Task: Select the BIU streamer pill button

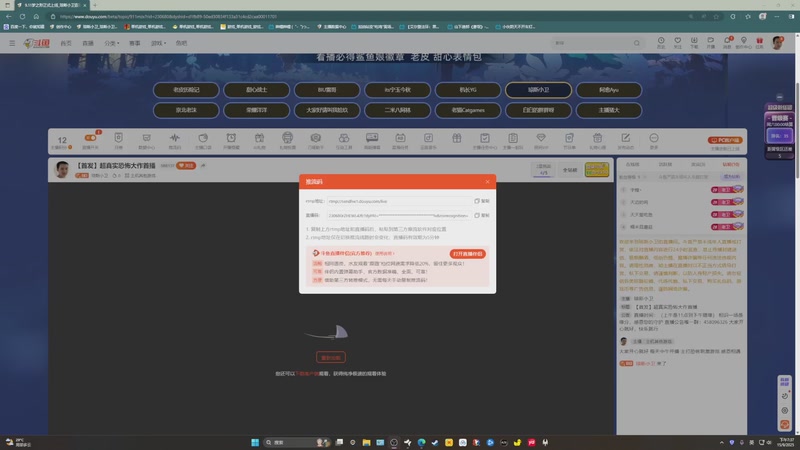Action: (327, 90)
